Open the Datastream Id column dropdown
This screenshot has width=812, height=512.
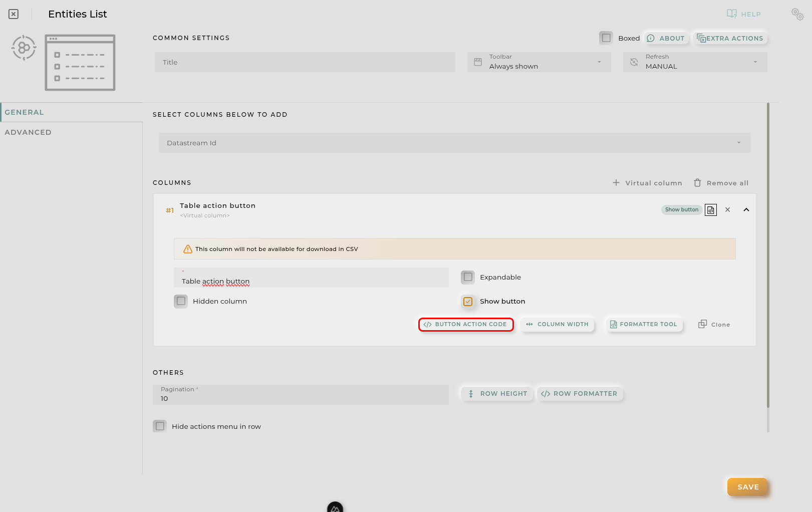click(738, 143)
